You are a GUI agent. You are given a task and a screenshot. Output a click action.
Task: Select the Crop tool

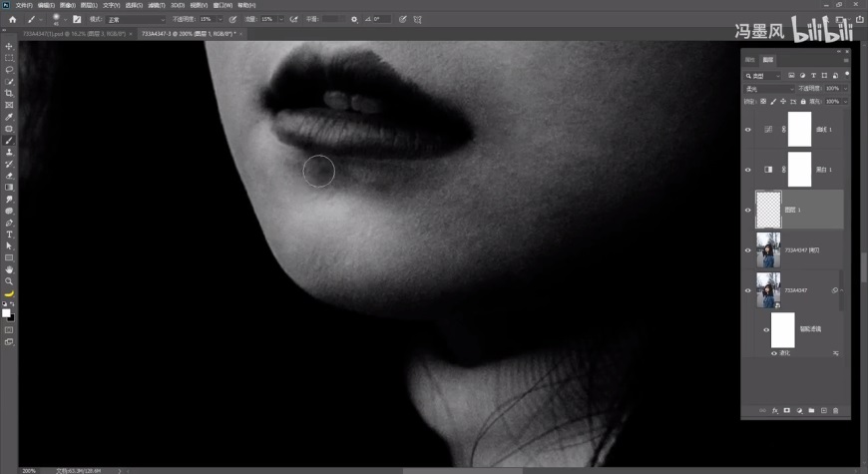click(9, 93)
